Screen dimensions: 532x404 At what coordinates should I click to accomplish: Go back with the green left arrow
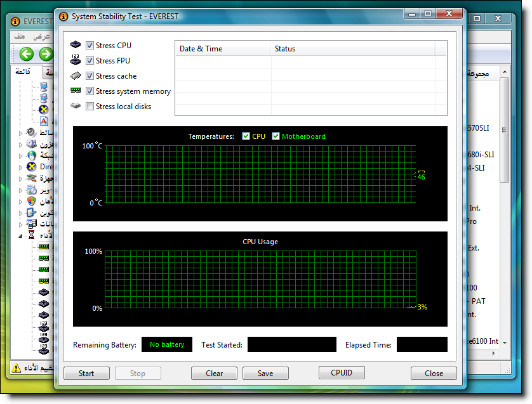tap(26, 55)
